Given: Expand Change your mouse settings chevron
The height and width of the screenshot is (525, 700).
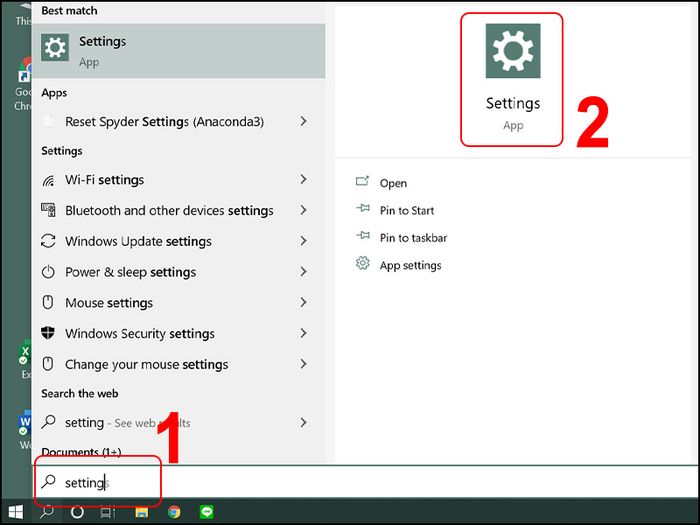Looking at the screenshot, I should (304, 364).
